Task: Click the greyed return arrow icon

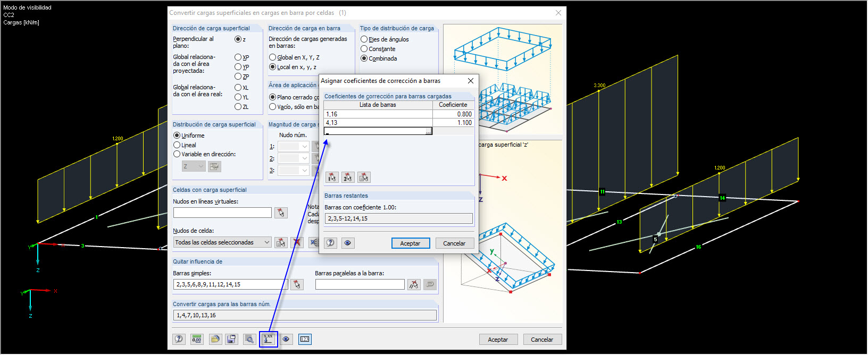Action: tap(430, 284)
